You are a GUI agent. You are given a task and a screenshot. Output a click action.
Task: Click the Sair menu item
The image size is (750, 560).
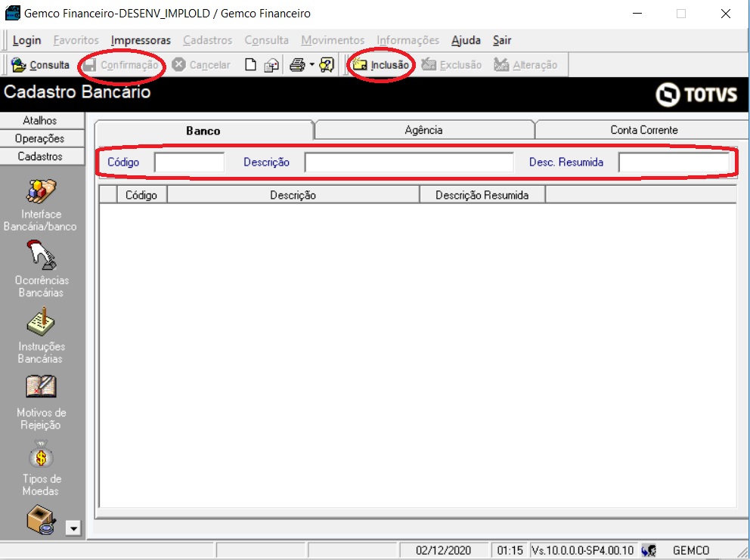pos(502,40)
